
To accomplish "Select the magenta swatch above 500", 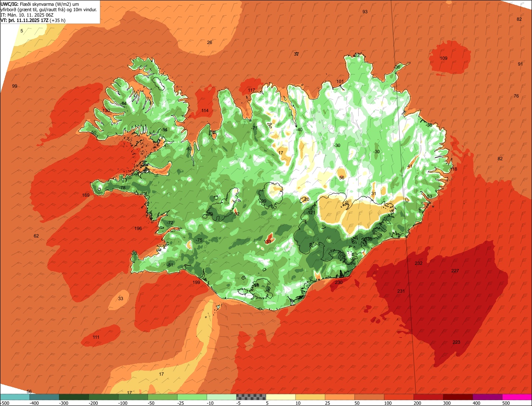I will (517, 397).
